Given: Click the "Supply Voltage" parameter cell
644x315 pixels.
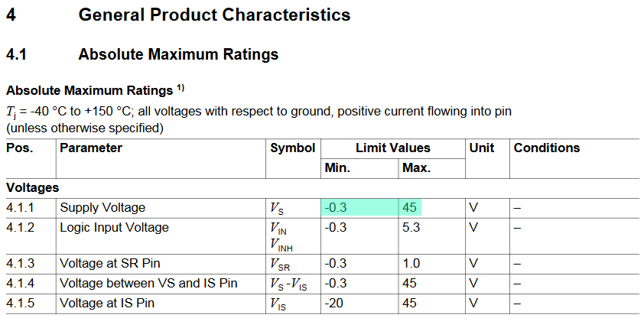Looking at the screenshot, I should (x=102, y=207).
